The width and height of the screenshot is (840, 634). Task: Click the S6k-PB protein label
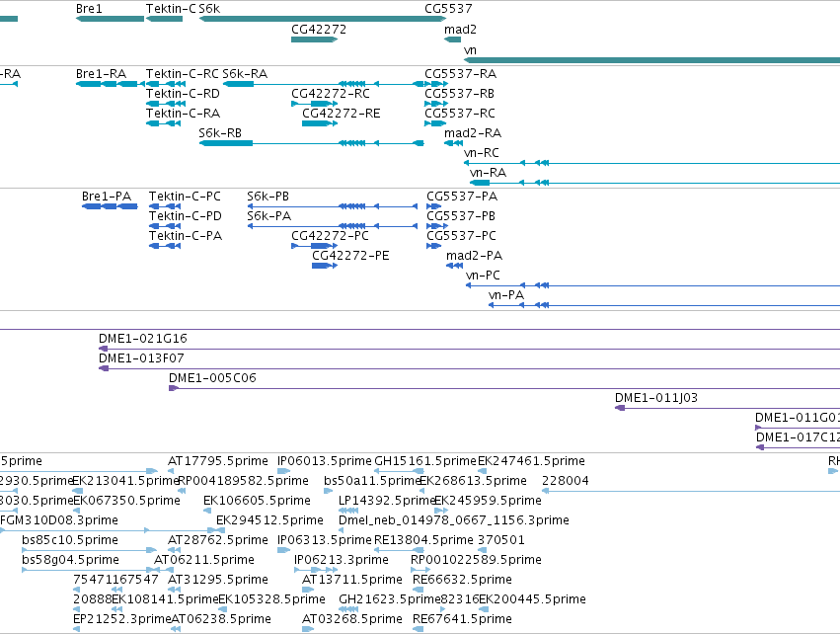[x=267, y=197]
